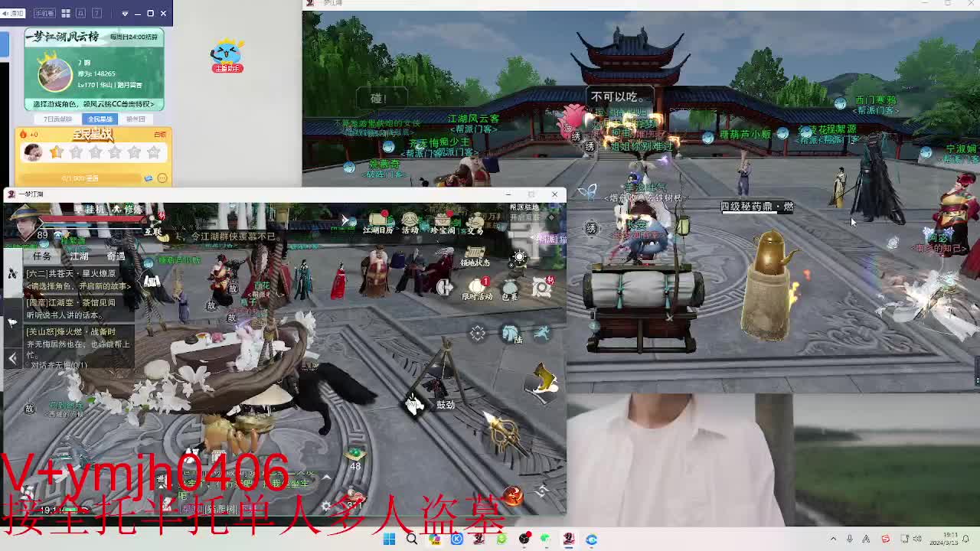Screen dimensions: 980x551
Task: Click the 一梦江湖 game taskbar icon
Action: (x=569, y=540)
